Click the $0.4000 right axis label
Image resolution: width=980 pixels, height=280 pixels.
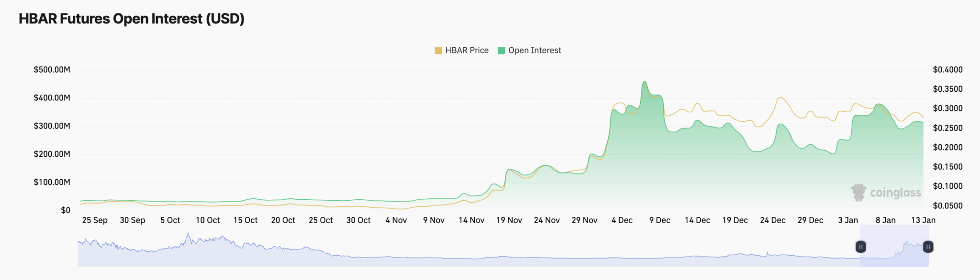(947, 70)
